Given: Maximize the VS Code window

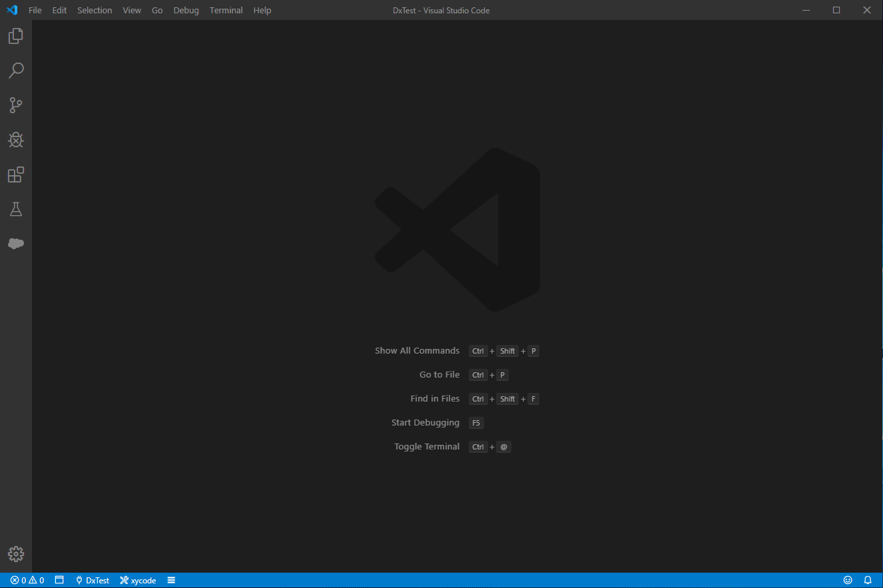Looking at the screenshot, I should [x=836, y=10].
